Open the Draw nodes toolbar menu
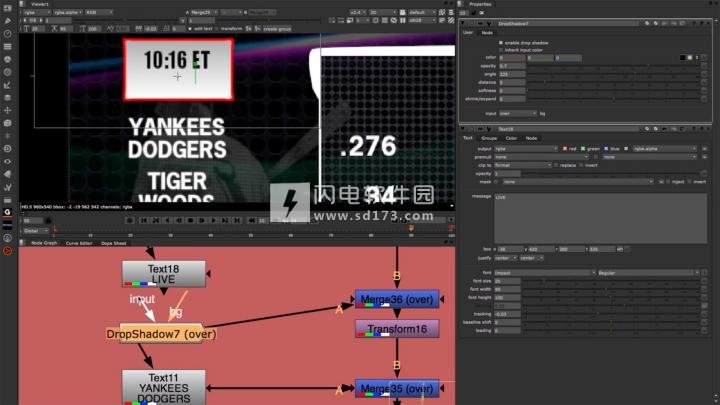 point(7,21)
